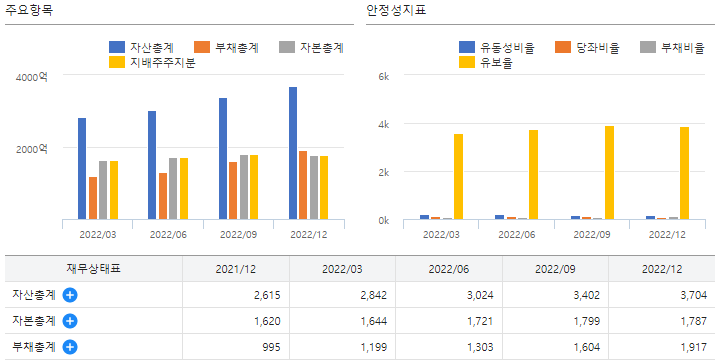This screenshot has width=715, height=363.
Task: Toggle the blue 유동성비율 legend swatch
Action: point(467,47)
